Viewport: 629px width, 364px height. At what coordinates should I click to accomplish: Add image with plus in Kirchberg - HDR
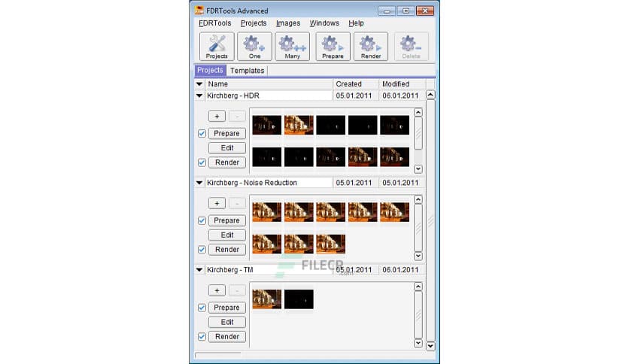point(217,117)
